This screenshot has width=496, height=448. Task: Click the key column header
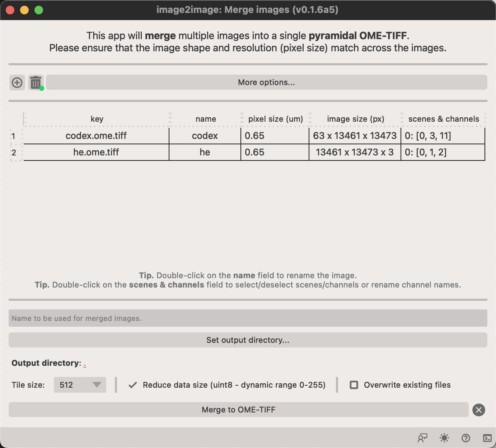point(96,119)
